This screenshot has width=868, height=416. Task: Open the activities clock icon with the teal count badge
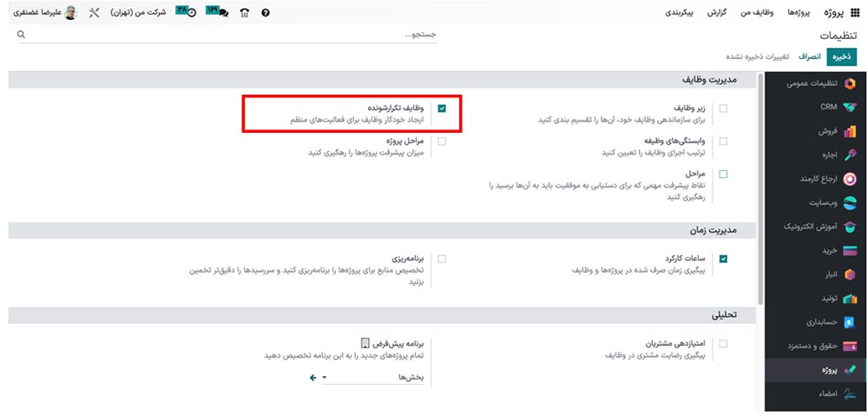click(x=187, y=11)
